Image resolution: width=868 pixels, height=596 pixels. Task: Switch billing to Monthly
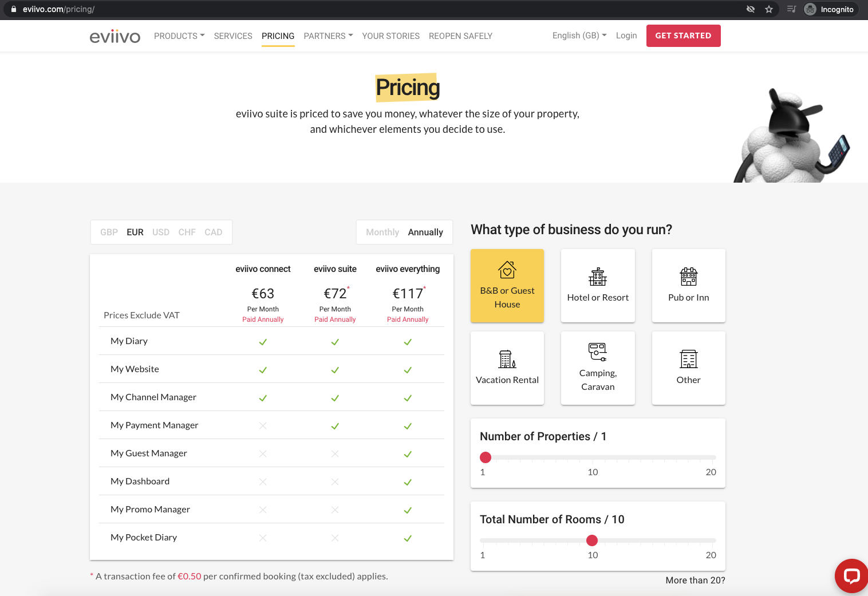pyautogui.click(x=382, y=232)
